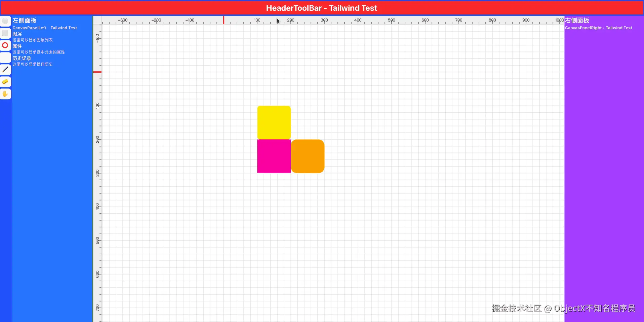This screenshot has height=322, width=644.
Task: Click the CanvasPanelLeft - Tailwind Test label
Action: 44,28
